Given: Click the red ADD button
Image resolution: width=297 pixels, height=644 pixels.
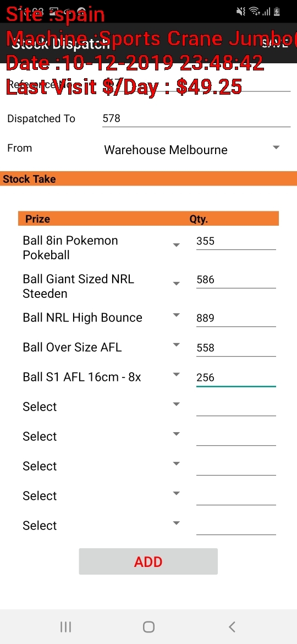Looking at the screenshot, I should coord(148,561).
